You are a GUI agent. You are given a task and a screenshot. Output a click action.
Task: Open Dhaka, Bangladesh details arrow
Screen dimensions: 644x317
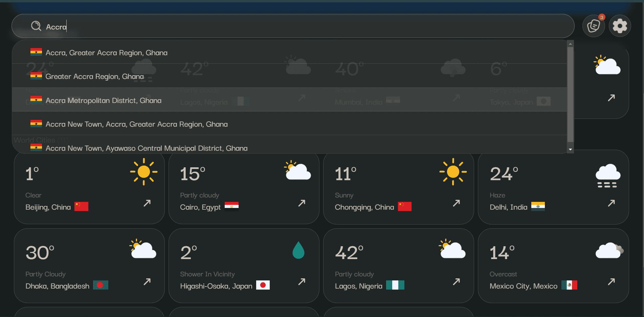(x=147, y=281)
